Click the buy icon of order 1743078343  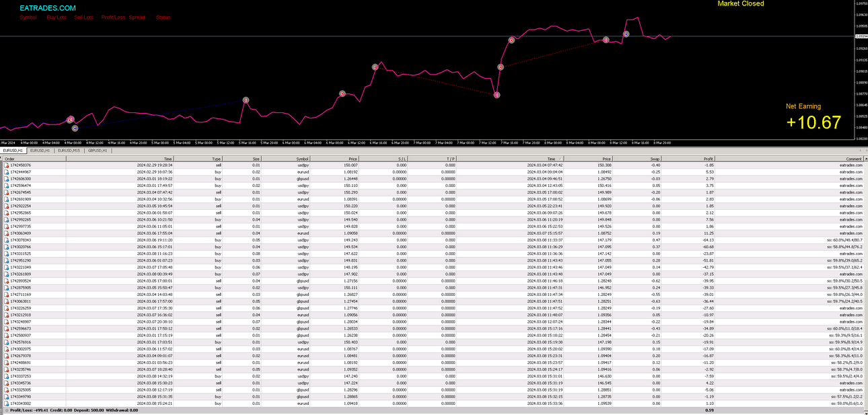(x=7, y=239)
